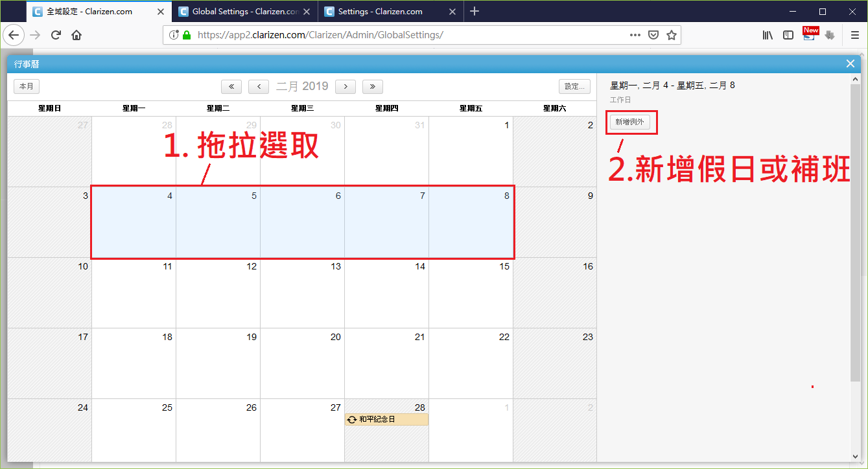Select day 4 cell in calendar

coord(134,223)
